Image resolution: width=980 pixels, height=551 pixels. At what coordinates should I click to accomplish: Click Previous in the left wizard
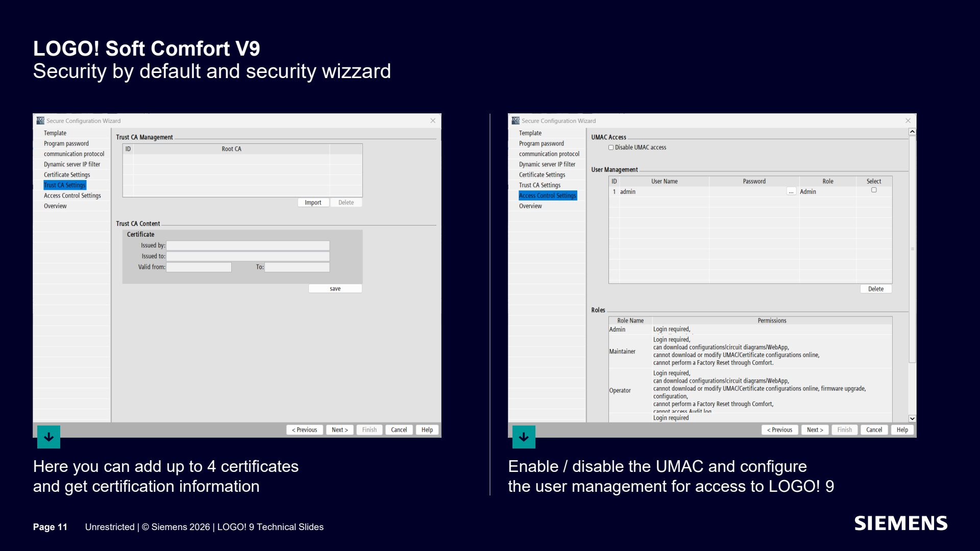[305, 430]
